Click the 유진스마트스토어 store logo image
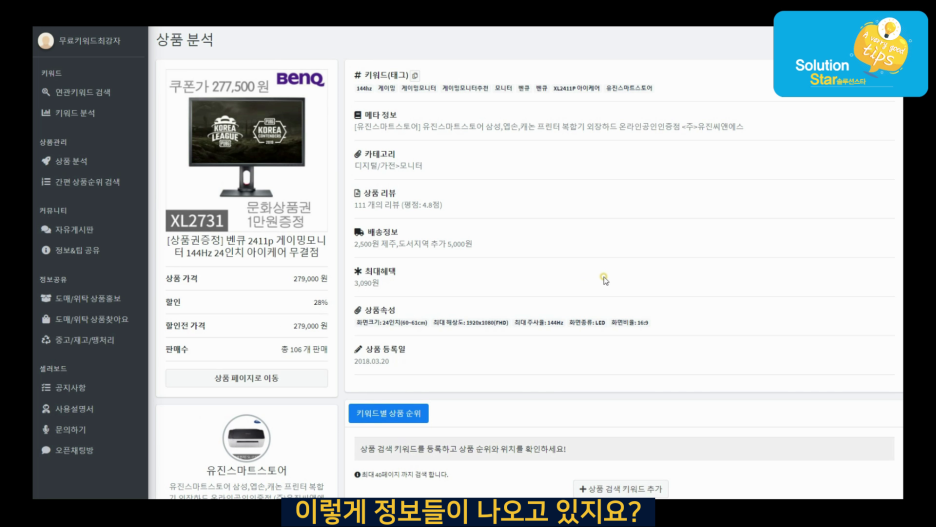The height and width of the screenshot is (527, 936). pyautogui.click(x=247, y=438)
